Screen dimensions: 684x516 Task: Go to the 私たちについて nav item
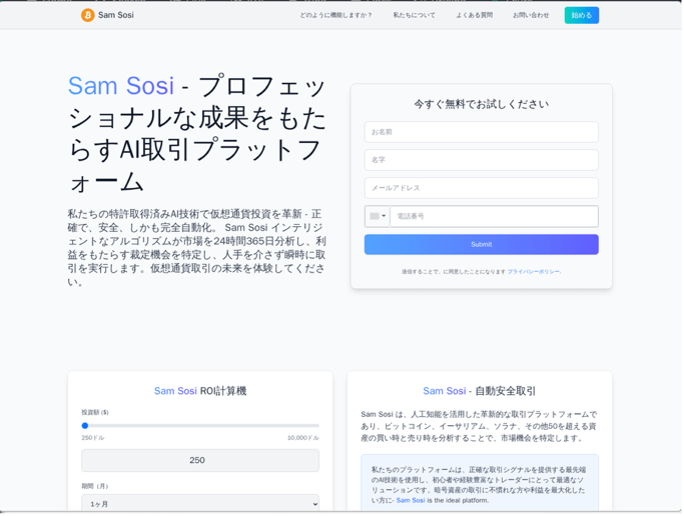(414, 15)
